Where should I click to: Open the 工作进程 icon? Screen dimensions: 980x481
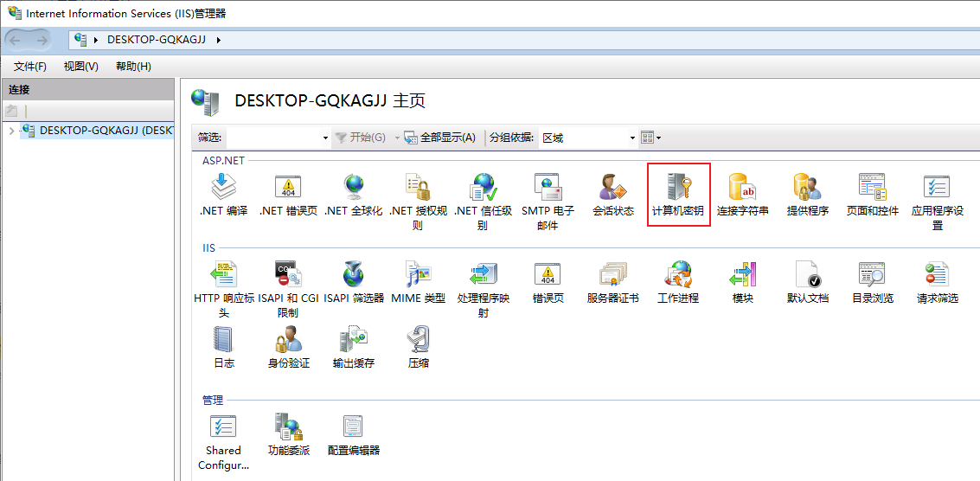tap(678, 274)
